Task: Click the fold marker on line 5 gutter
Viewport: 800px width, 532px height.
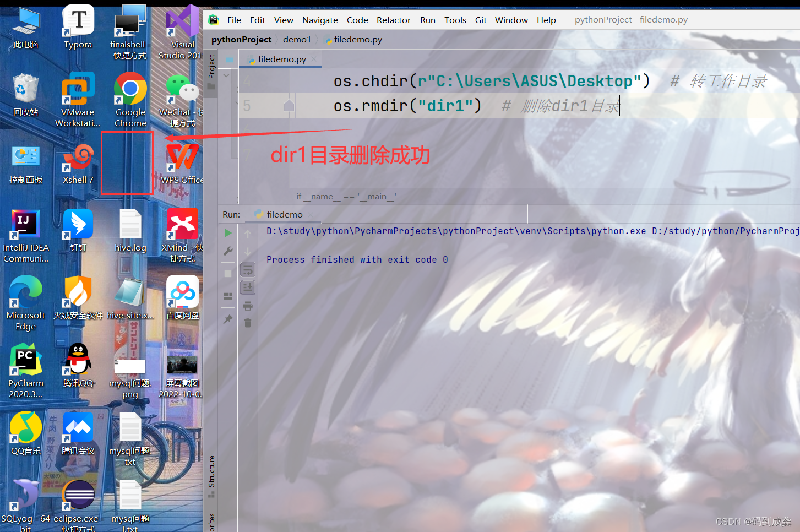Action: tap(289, 106)
